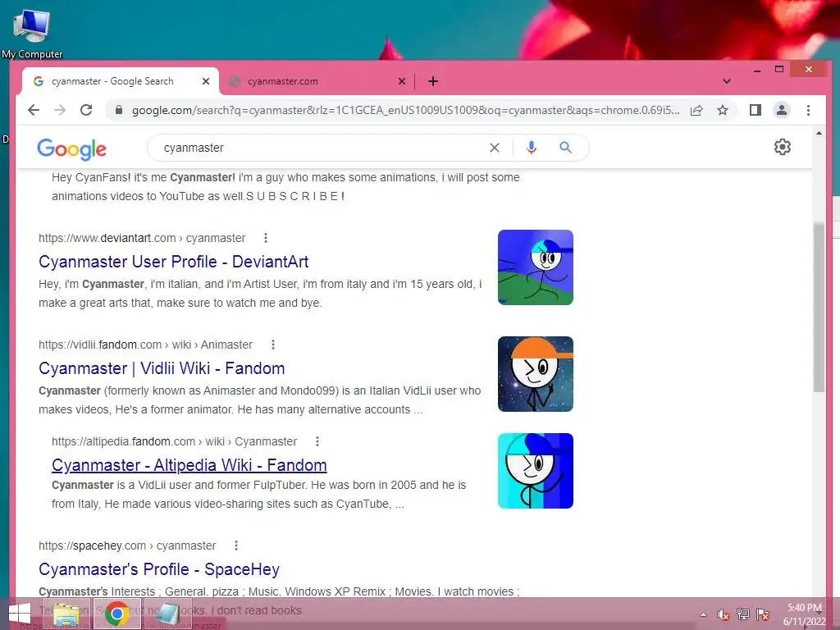
Task: Bookmark this page with the star icon
Action: click(723, 111)
